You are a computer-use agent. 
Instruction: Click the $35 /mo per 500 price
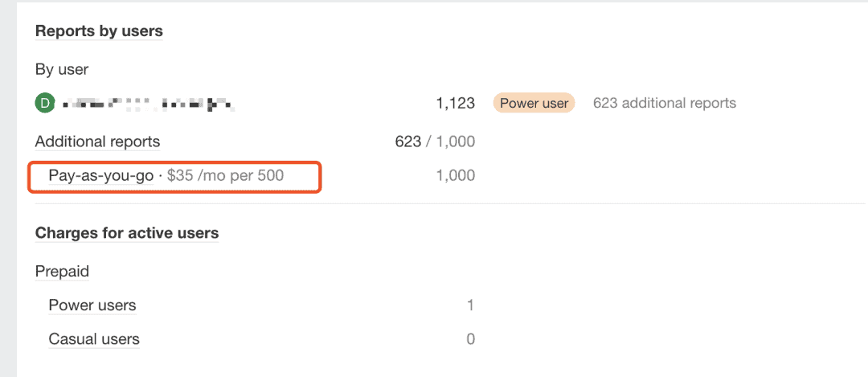point(225,175)
